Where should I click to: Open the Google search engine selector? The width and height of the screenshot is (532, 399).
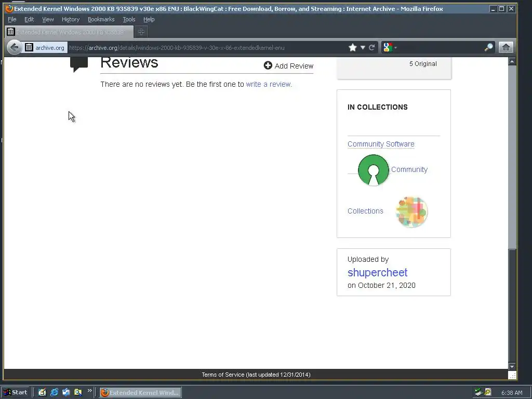click(x=390, y=47)
